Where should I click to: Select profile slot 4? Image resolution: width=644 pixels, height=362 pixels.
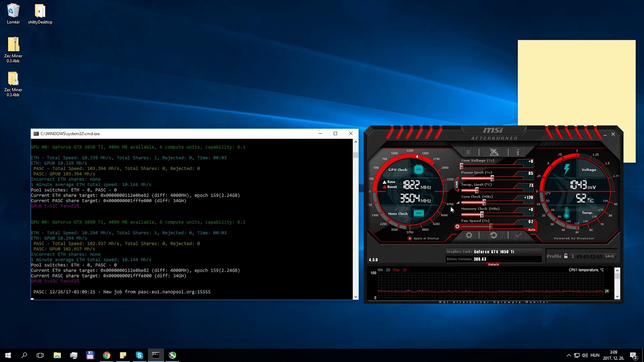(x=593, y=256)
